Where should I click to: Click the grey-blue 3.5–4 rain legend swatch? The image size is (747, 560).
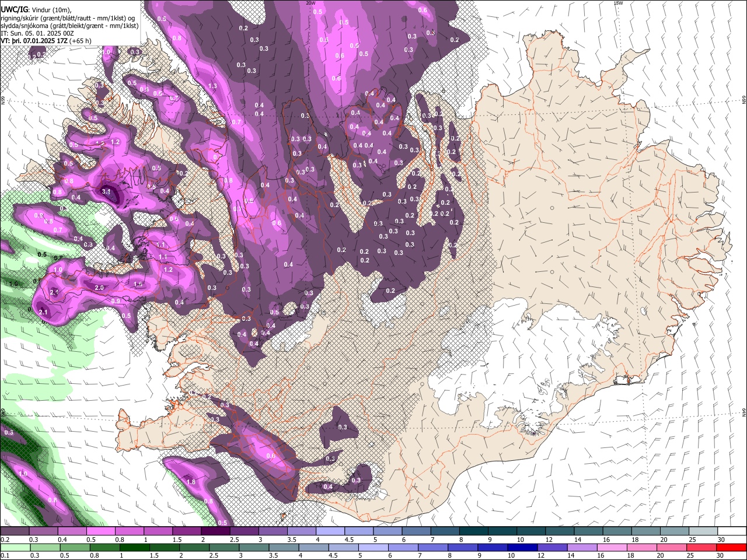click(x=284, y=548)
